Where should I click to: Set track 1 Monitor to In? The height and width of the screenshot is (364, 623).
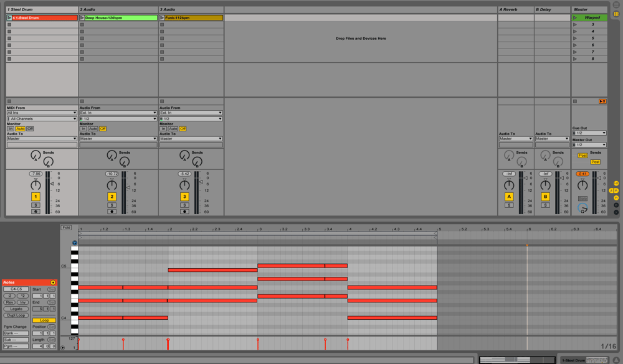coord(11,129)
